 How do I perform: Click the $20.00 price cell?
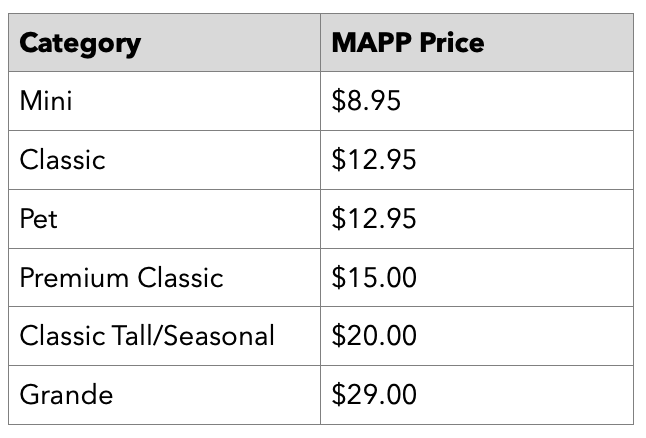click(477, 336)
